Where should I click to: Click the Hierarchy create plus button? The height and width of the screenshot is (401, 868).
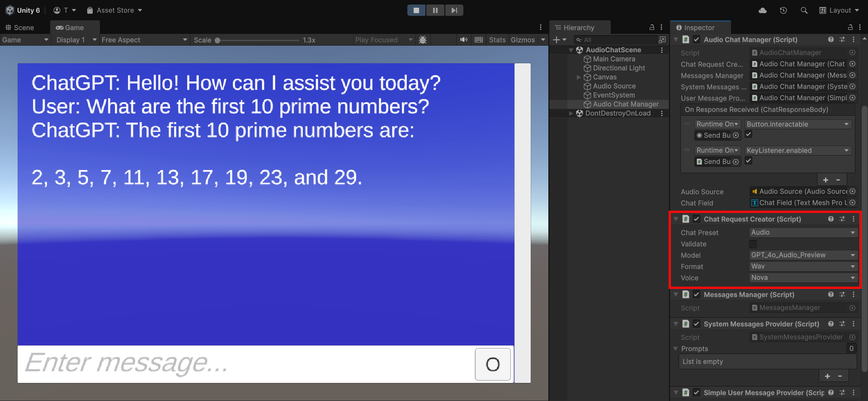coord(560,40)
